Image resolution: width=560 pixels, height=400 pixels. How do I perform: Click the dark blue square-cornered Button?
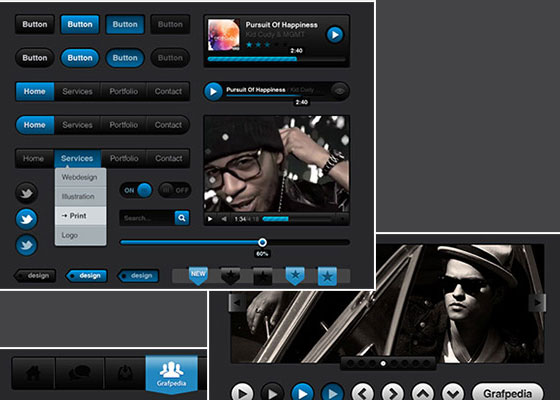(125, 24)
